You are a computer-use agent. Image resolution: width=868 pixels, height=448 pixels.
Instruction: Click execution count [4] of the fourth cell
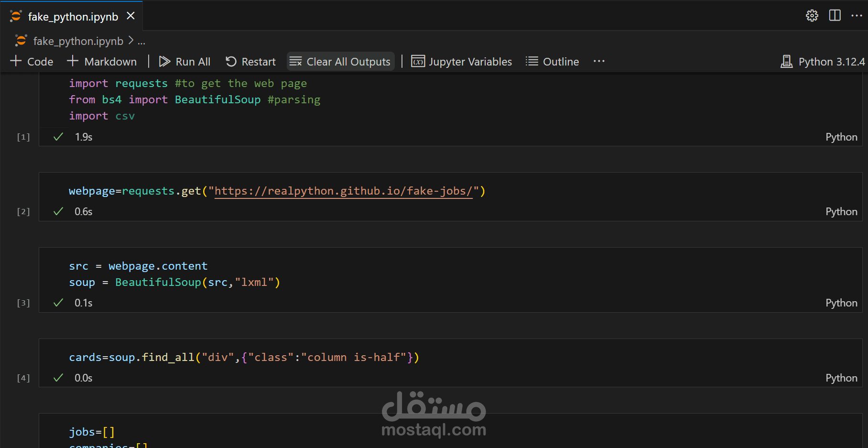click(x=23, y=378)
